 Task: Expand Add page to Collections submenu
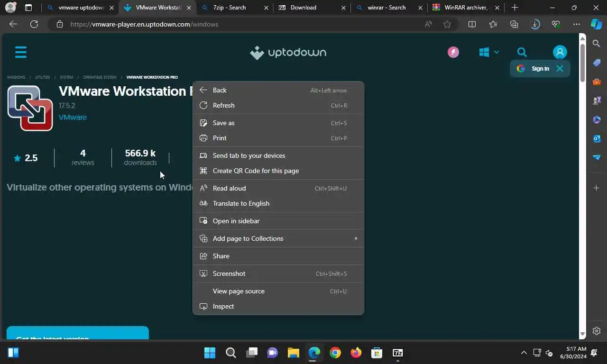[x=278, y=238]
